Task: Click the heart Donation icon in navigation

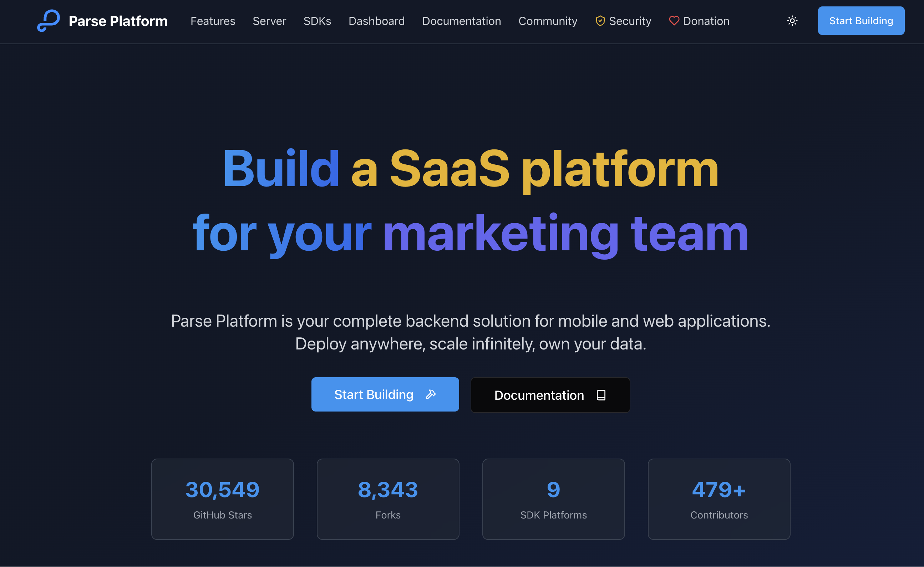Action: click(x=674, y=21)
